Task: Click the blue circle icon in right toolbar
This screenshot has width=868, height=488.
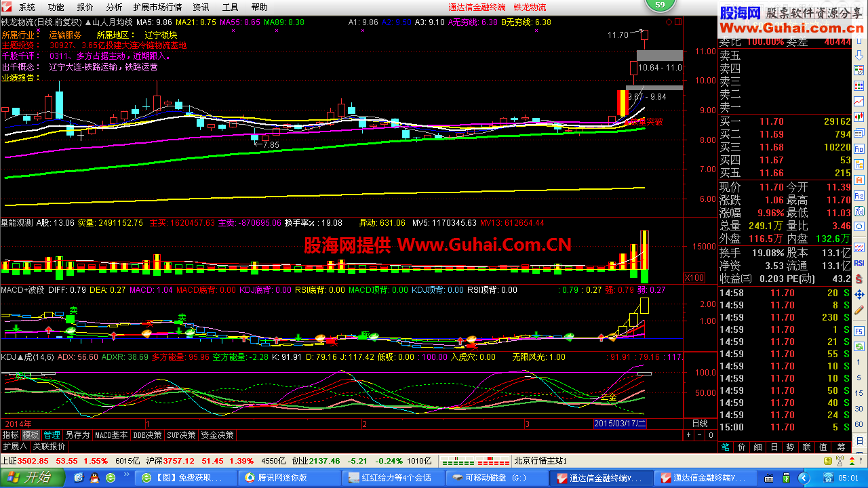Action: [859, 226]
